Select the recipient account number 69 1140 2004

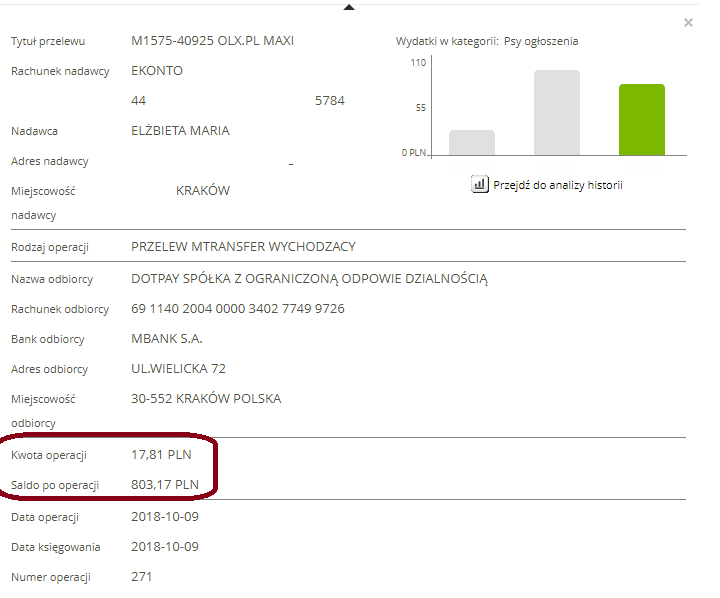click(x=237, y=309)
